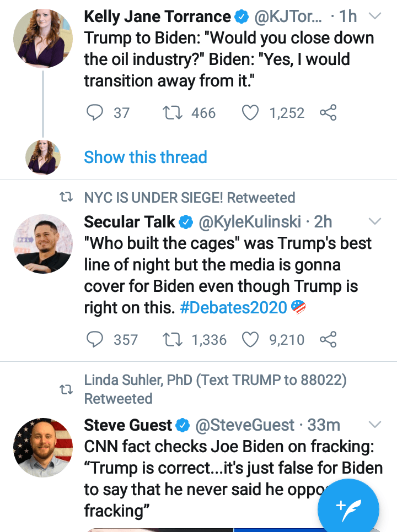This screenshot has width=397, height=532.
Task: Expand Secular Talk tweet options chevron
Action: [375, 222]
